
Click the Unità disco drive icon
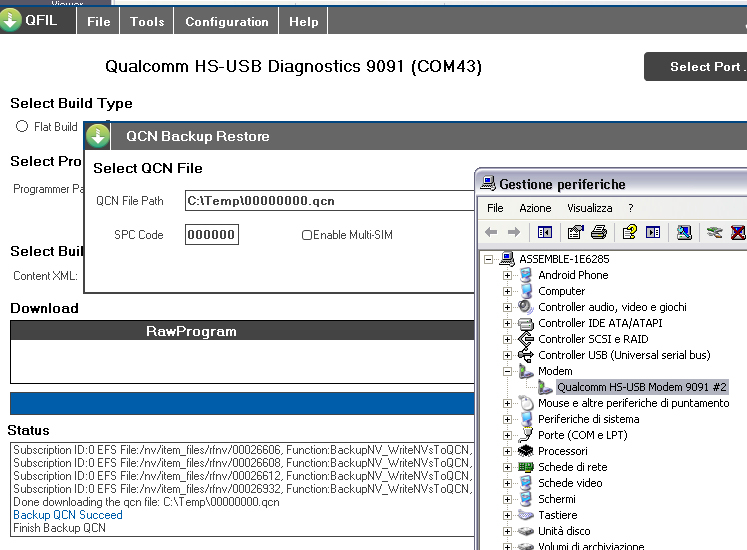(x=525, y=531)
